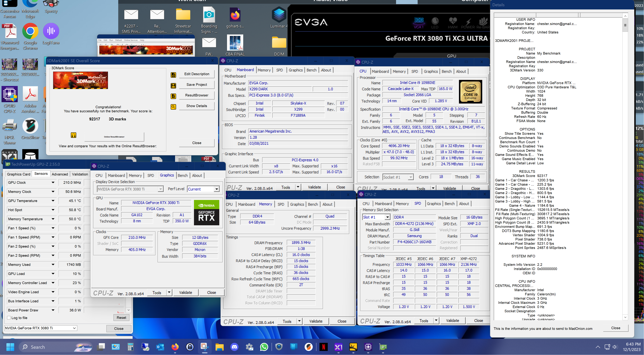
Task: Open About tab in CPU-Z Mainboard window
Action: (326, 70)
